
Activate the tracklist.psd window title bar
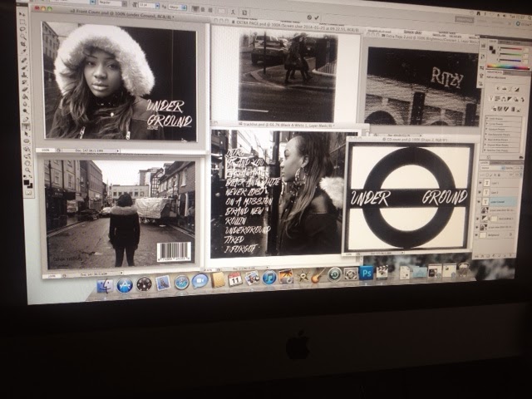pyautogui.click(x=288, y=125)
